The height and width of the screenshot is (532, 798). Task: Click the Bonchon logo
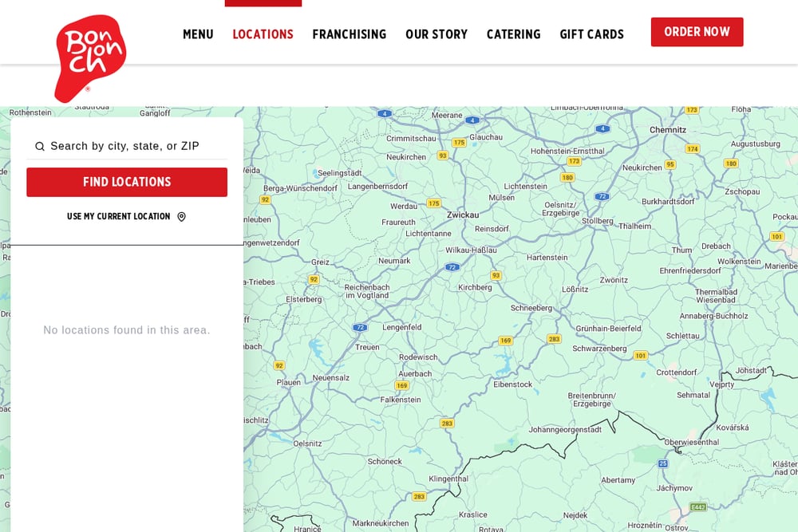tap(90, 58)
